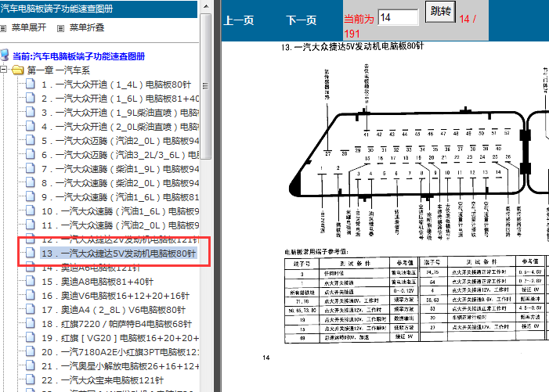Click document icon for item 19 红旗 VG20
This screenshot has width=549, height=392.
31,338
